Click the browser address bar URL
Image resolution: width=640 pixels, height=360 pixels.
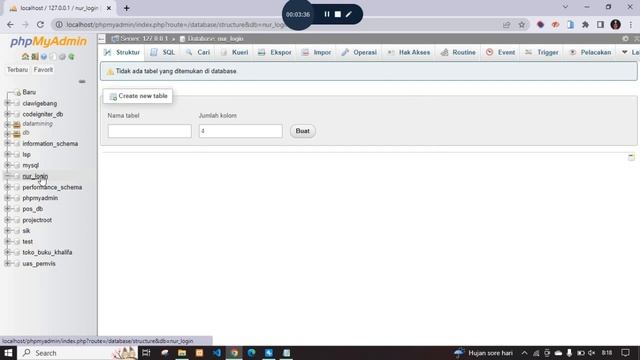176,25
